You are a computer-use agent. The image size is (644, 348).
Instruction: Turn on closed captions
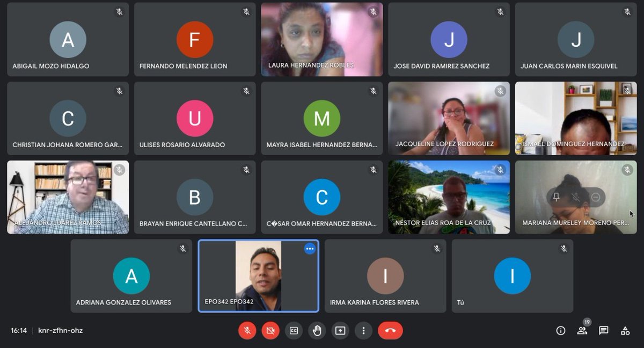pyautogui.click(x=294, y=331)
